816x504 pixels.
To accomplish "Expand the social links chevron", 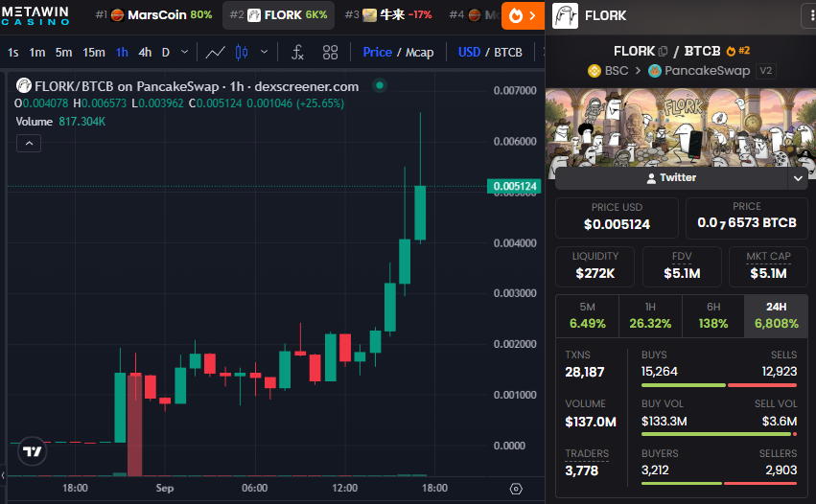I will click(x=798, y=178).
